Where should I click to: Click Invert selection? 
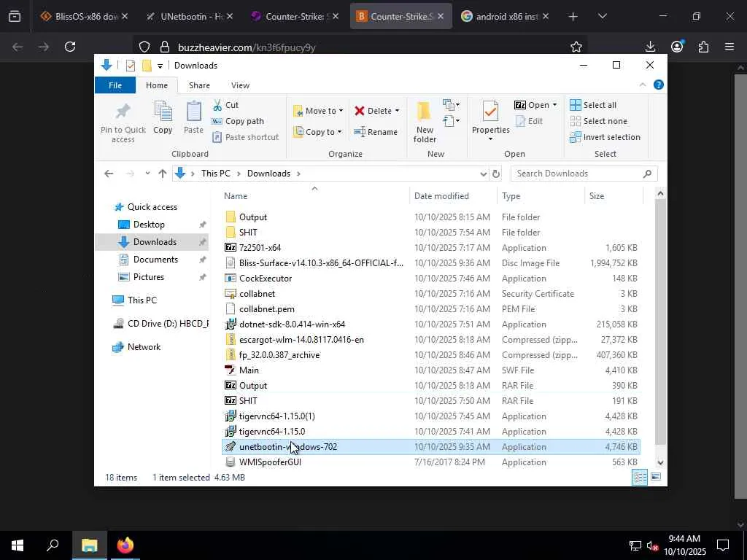(x=605, y=137)
